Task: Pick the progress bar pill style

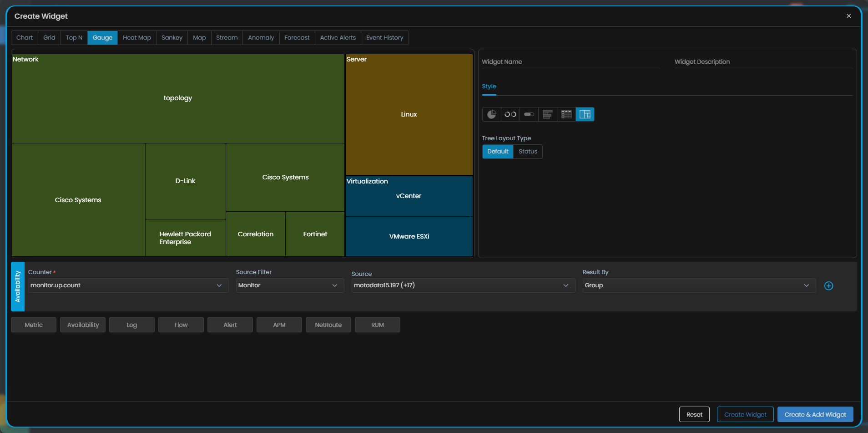Action: coord(529,114)
